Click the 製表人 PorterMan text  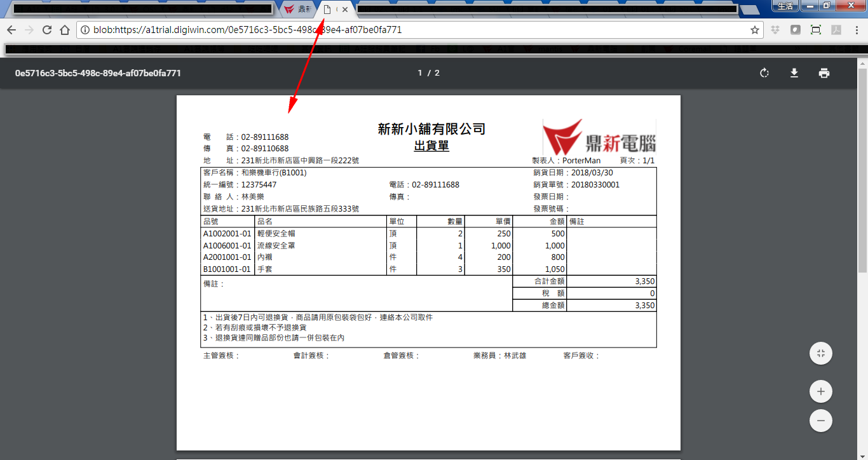click(566, 161)
